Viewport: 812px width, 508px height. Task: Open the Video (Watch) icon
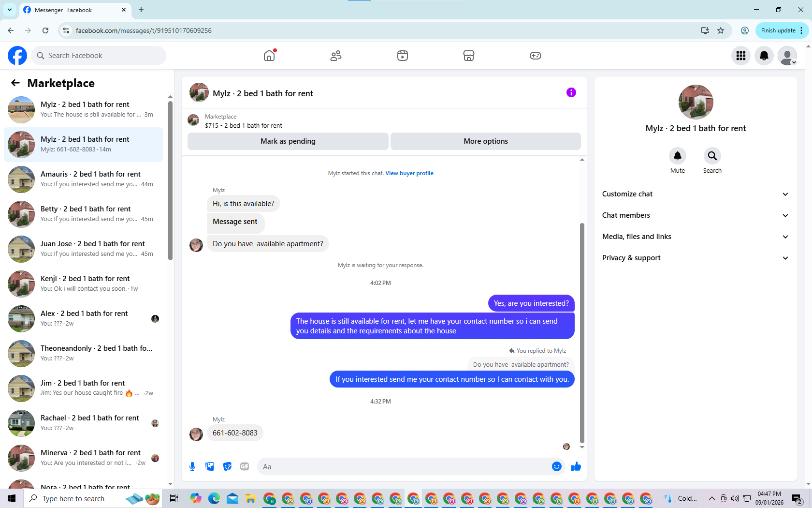[x=403, y=56]
